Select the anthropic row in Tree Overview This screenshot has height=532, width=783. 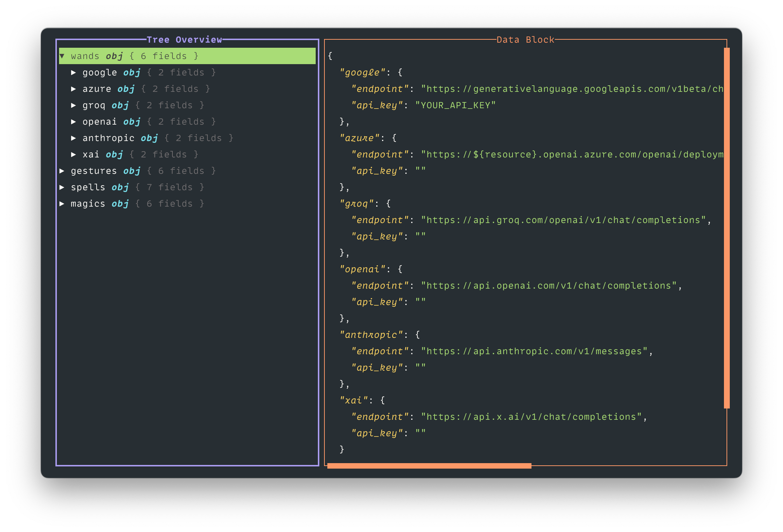point(187,138)
